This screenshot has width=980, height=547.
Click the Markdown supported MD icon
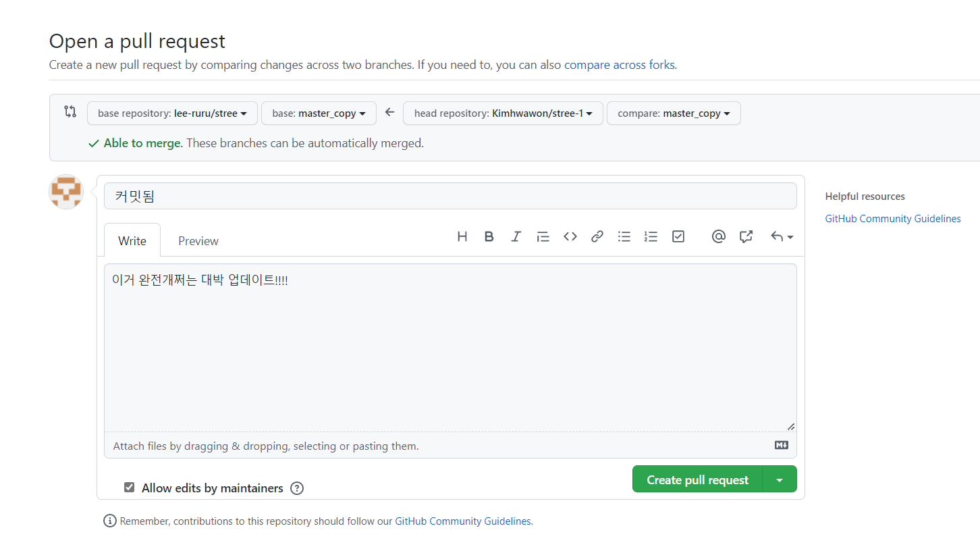782,445
